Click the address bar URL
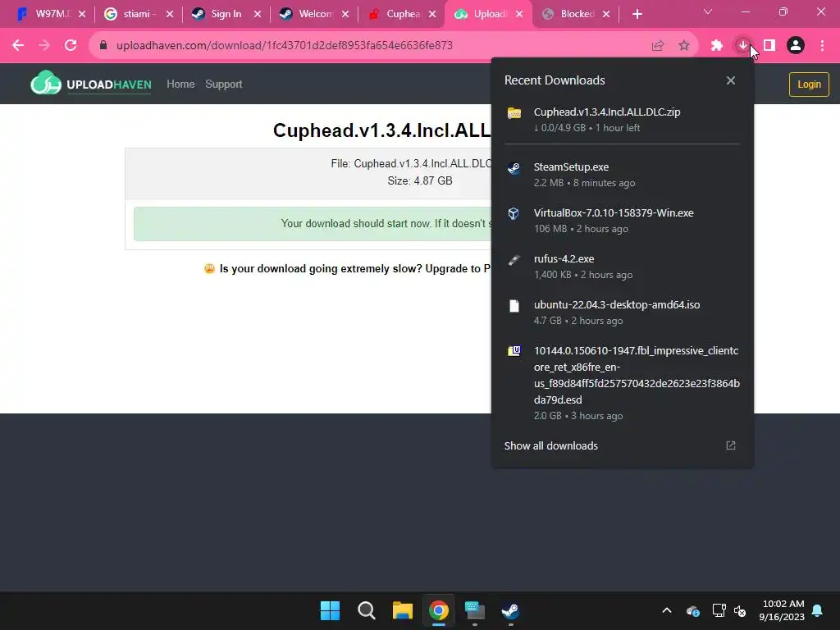Screen dimensions: 840x630 (x=285, y=46)
